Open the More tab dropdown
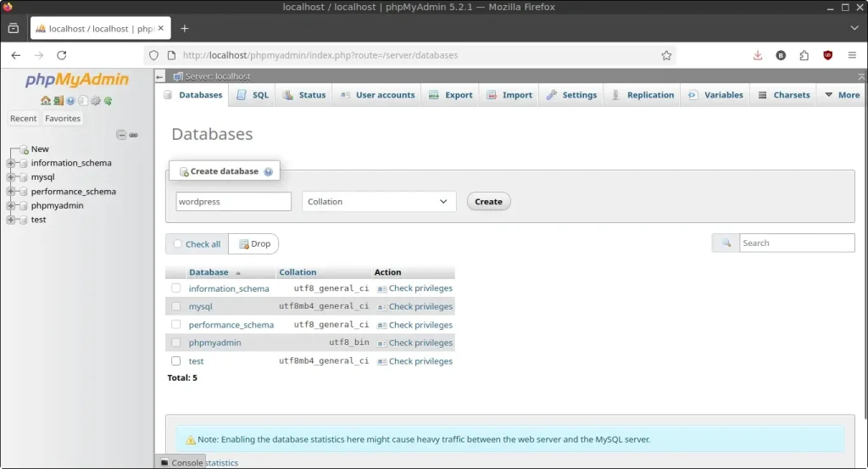Screen dimensions: 868x469 pos(842,95)
